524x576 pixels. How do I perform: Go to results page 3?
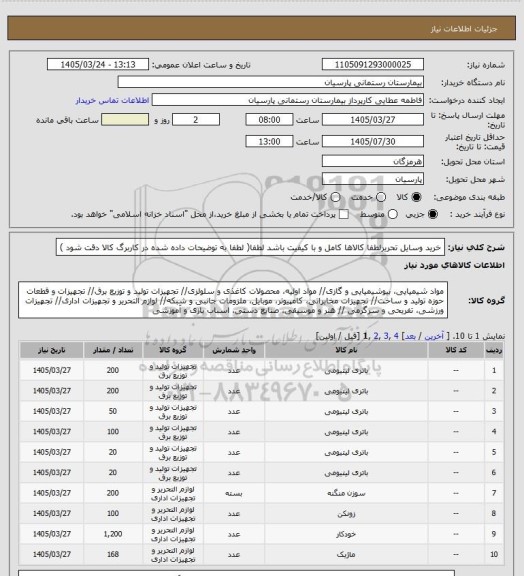pos(385,336)
